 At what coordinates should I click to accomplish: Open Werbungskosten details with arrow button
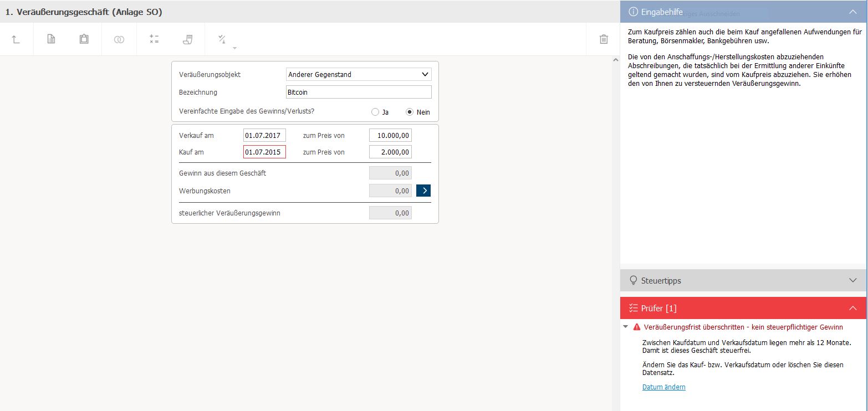coord(423,191)
